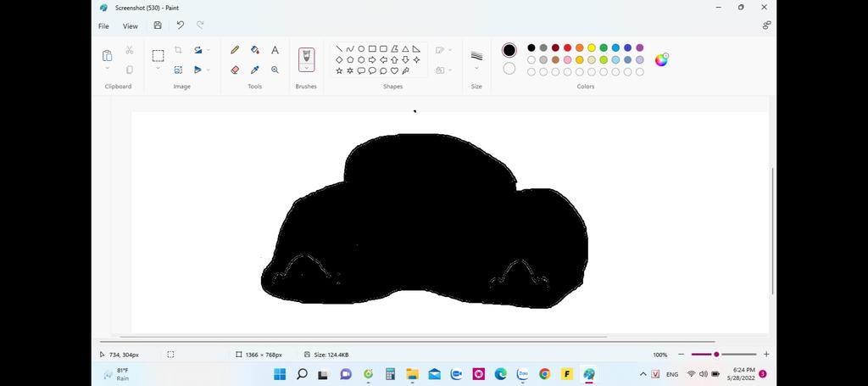This screenshot has width=868, height=386.
Task: Click the Redo arrow
Action: click(200, 25)
